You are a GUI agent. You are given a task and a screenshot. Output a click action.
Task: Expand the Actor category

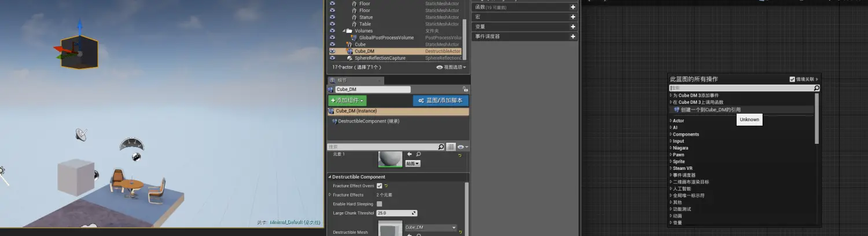coord(671,121)
